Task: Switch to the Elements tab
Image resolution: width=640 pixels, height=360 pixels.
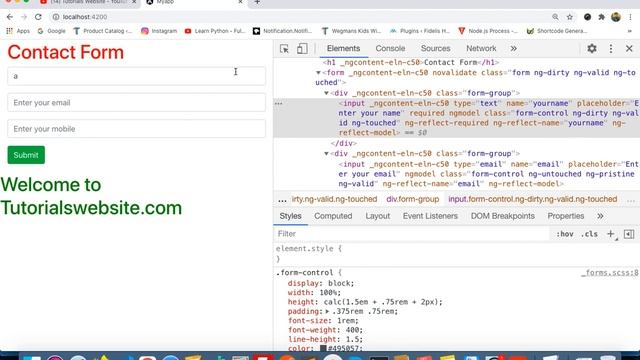Action: coord(343,49)
